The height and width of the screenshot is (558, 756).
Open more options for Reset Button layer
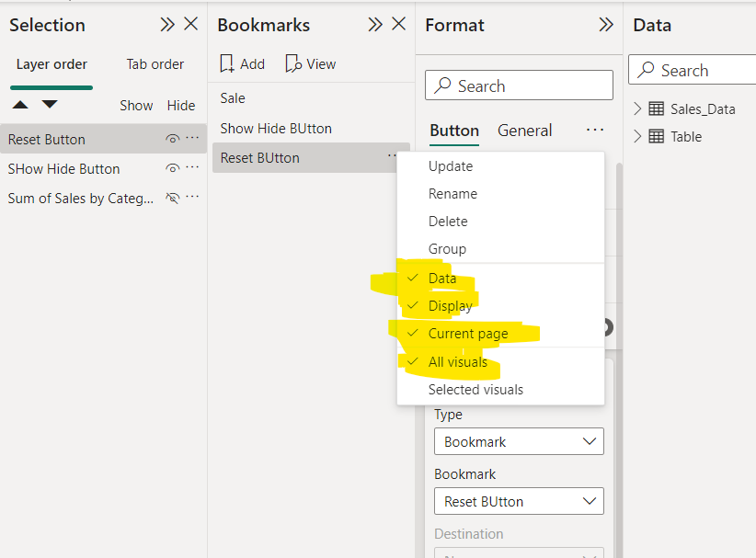192,138
